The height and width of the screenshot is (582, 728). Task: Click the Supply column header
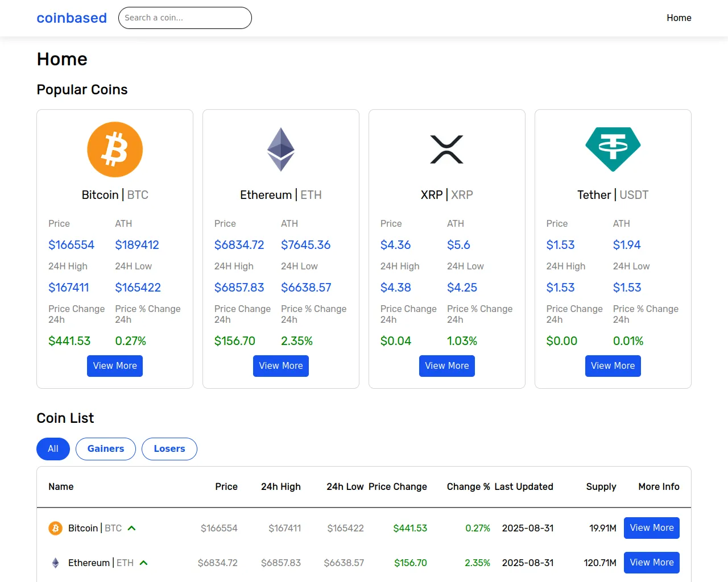point(601,487)
